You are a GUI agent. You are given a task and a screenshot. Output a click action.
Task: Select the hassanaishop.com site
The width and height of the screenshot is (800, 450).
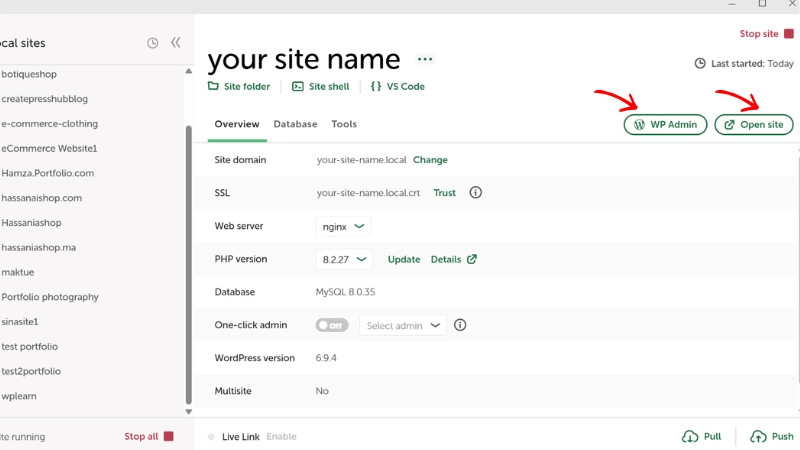[x=41, y=198]
